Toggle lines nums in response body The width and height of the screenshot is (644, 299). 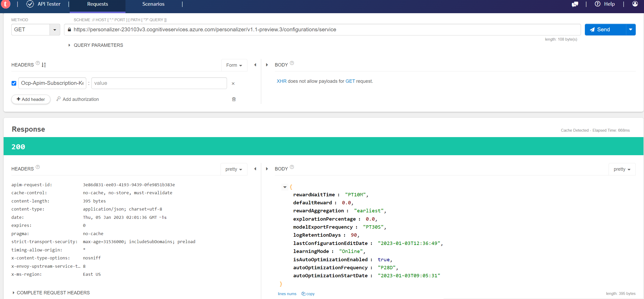[287, 294]
